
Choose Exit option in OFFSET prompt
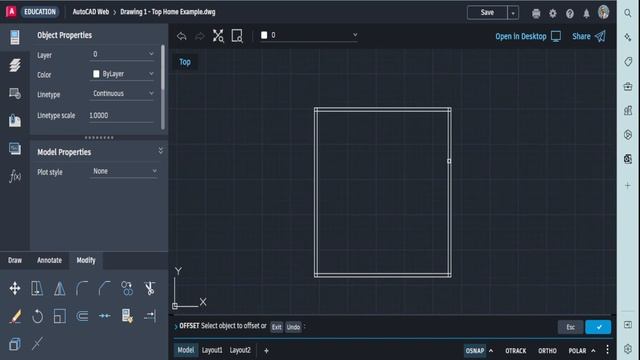point(276,327)
